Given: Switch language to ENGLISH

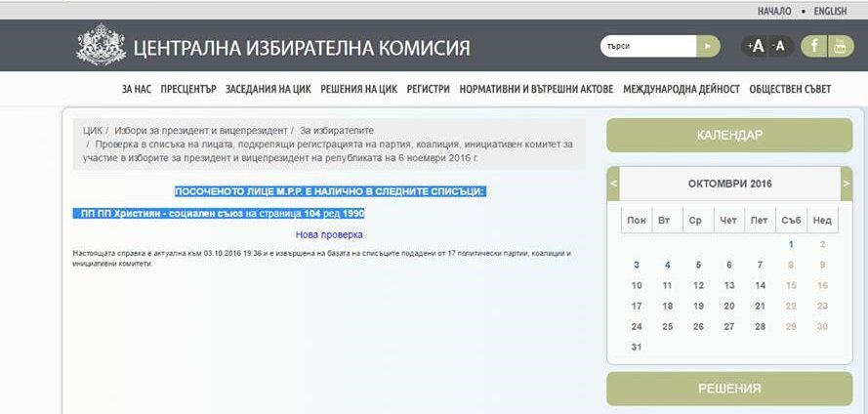Looking at the screenshot, I should [x=830, y=11].
